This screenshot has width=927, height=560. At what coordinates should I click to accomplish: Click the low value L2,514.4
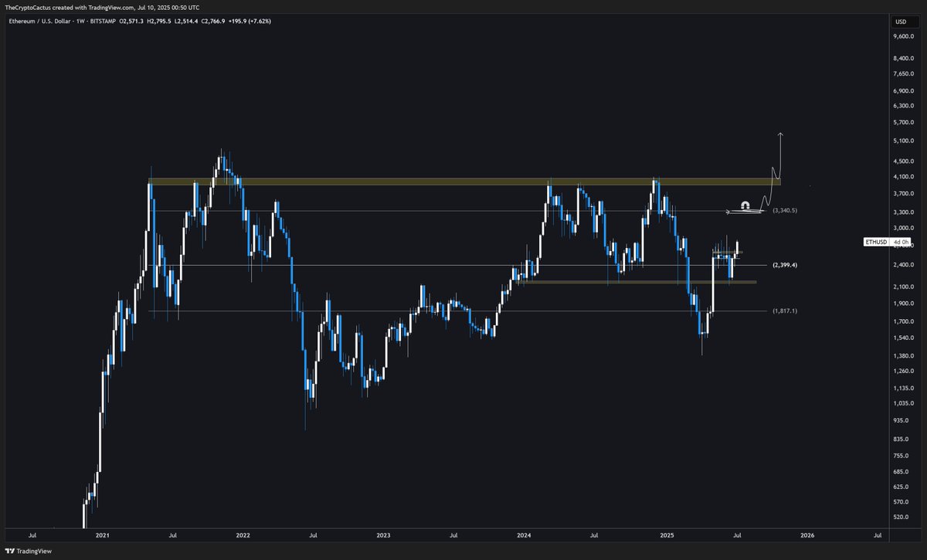tap(185, 21)
